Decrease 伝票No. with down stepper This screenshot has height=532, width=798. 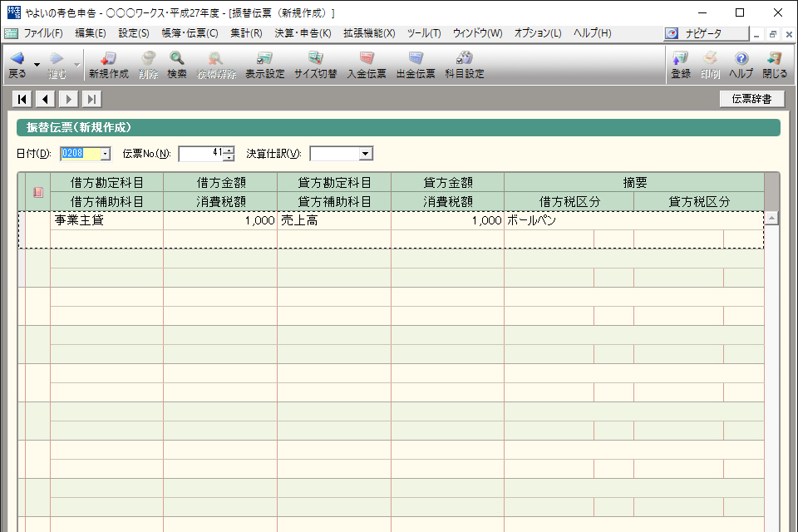pos(229,157)
